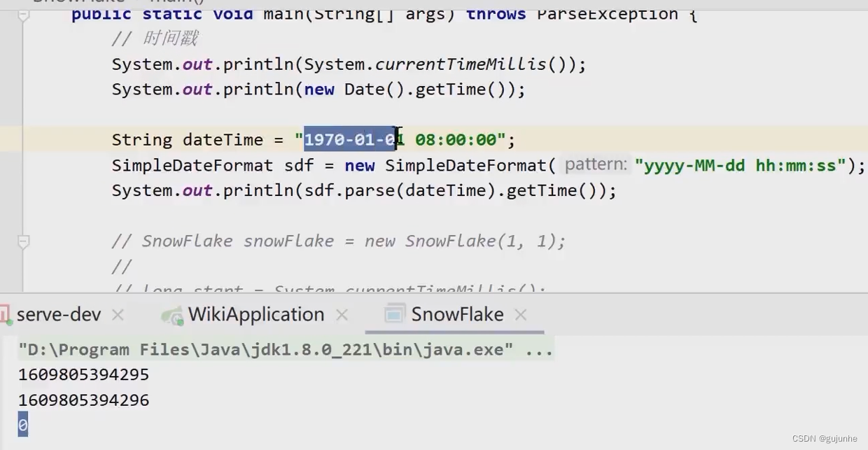Collapse the main method fold marker
Viewport: 868px width, 450px height.
pos(23,15)
